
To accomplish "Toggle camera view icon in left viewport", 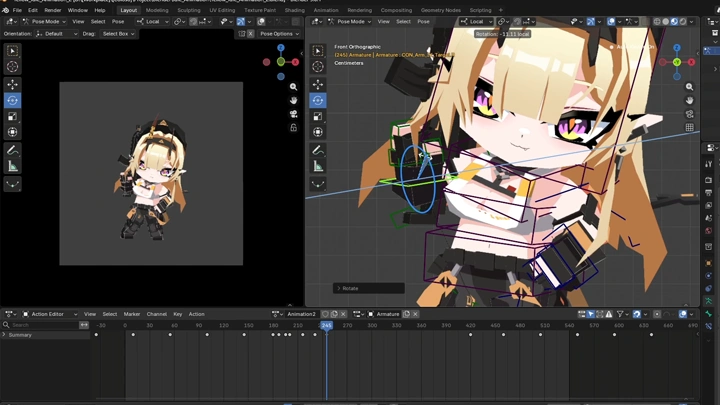I will tap(293, 114).
